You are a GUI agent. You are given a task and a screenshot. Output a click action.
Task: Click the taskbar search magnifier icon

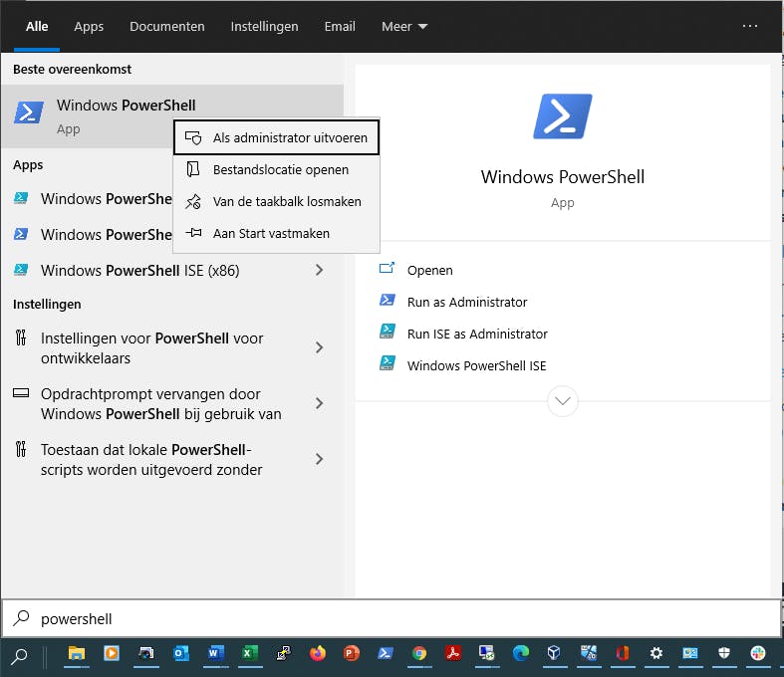[x=20, y=656]
